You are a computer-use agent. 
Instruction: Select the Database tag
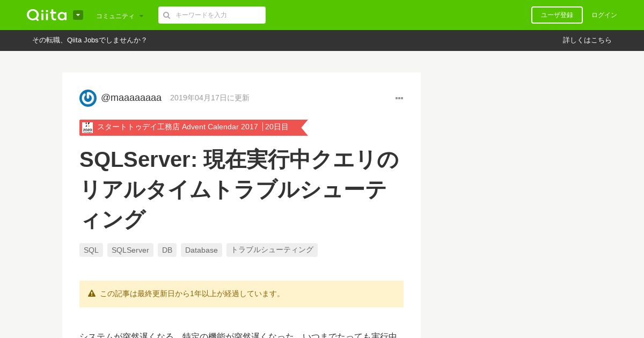tap(201, 250)
